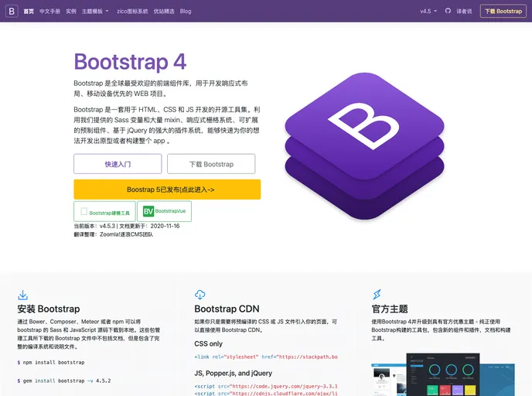Click 译者说 link in navbar
Viewport: 532px width, 396px height.
[464, 11]
